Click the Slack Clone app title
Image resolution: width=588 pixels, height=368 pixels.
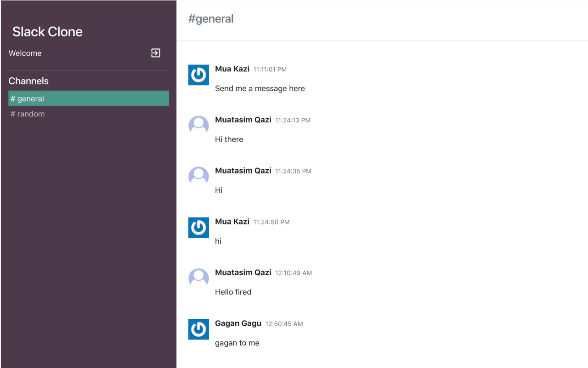[47, 32]
